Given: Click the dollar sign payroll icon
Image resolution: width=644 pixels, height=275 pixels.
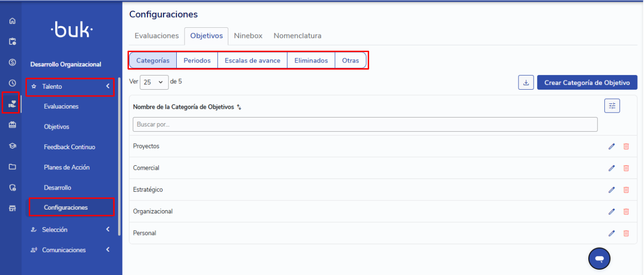Looking at the screenshot, I should (x=13, y=62).
